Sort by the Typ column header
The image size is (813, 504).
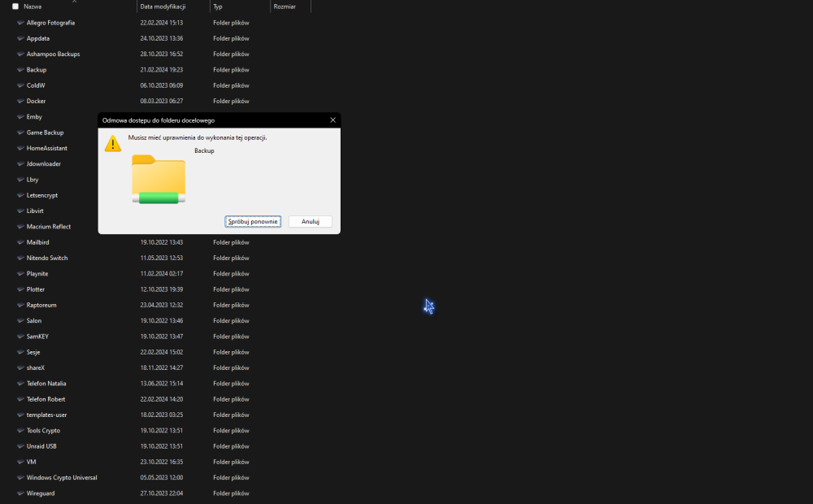(x=218, y=7)
